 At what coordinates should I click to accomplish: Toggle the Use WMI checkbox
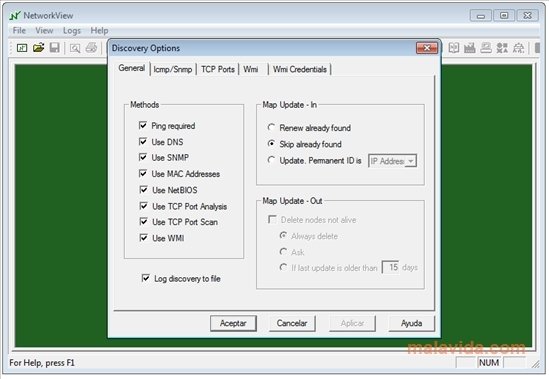click(143, 238)
